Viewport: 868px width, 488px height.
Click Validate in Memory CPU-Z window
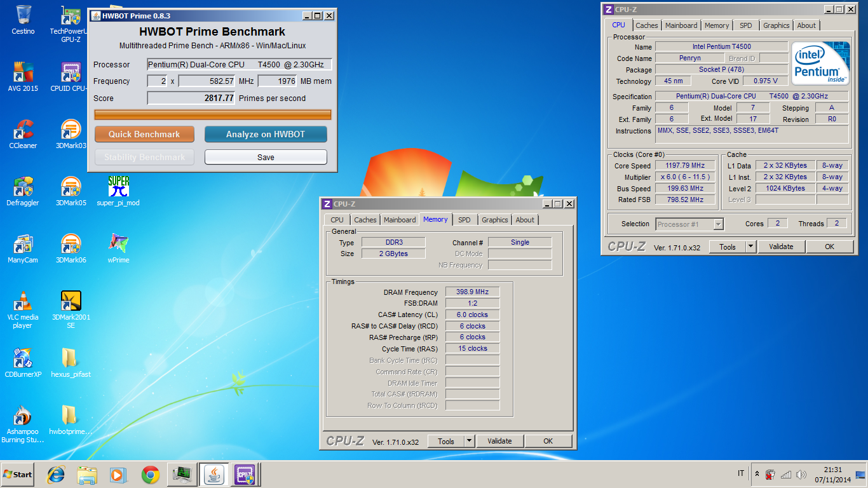[499, 441]
